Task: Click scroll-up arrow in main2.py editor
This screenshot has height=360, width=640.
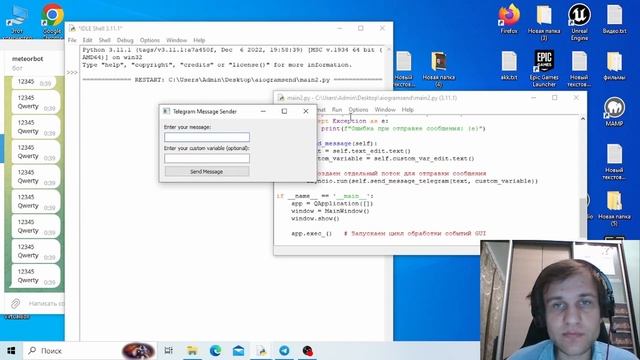Action: coord(583,119)
